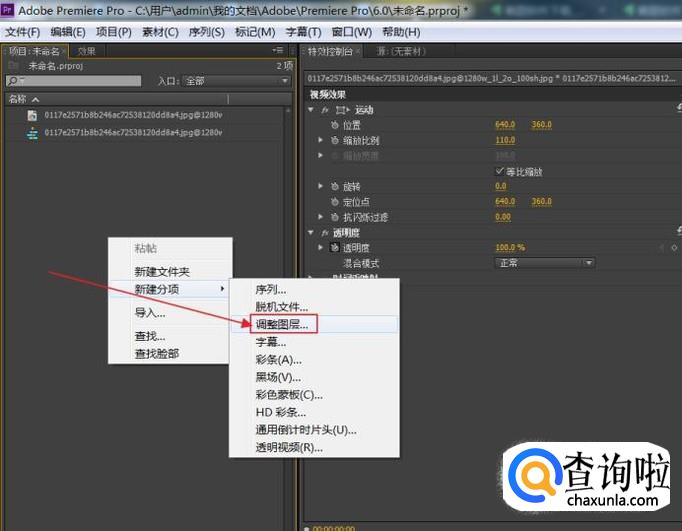
Task: Open the project panel flyout menu icon
Action: (x=277, y=51)
